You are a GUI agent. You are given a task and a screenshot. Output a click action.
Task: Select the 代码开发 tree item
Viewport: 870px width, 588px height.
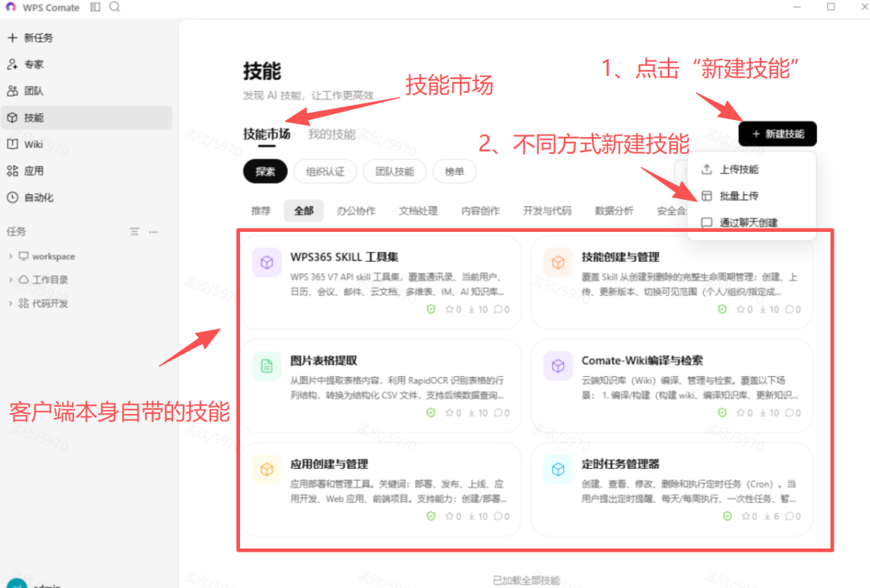[x=43, y=303]
